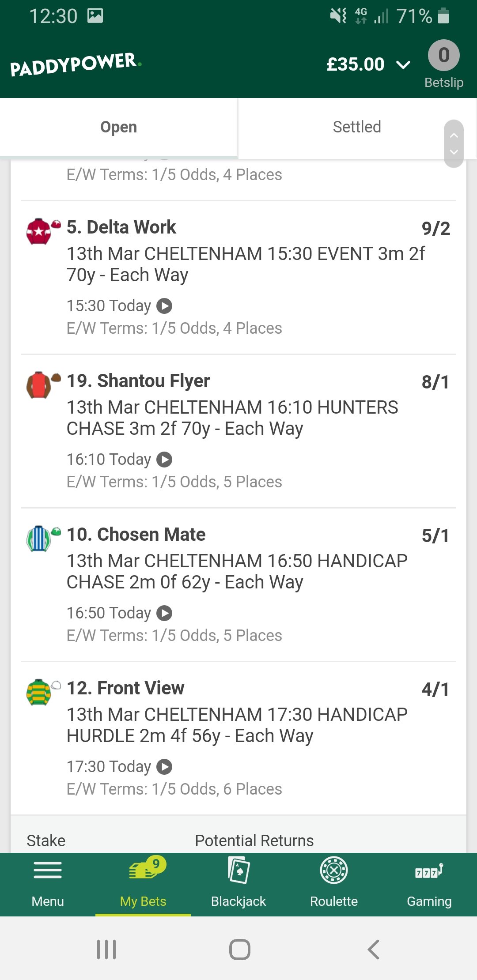Image resolution: width=477 pixels, height=980 pixels.
Task: Tap the Paddy Power logo
Action: coord(76,64)
